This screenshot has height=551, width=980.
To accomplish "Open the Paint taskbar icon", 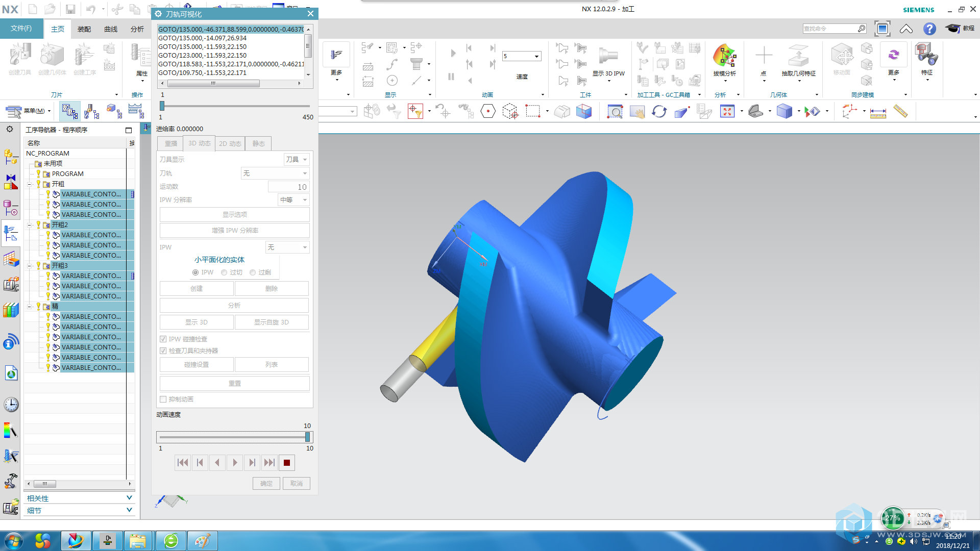I will 202,541.
